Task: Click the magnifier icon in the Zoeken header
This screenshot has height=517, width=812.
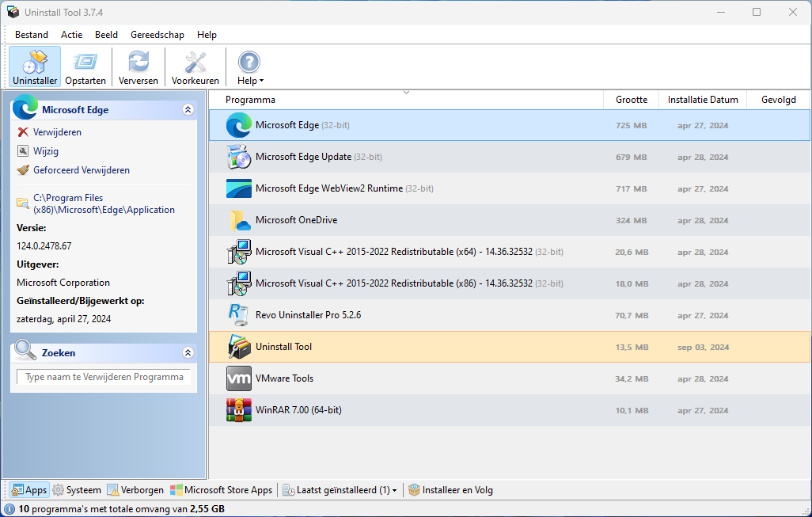Action: pos(25,350)
